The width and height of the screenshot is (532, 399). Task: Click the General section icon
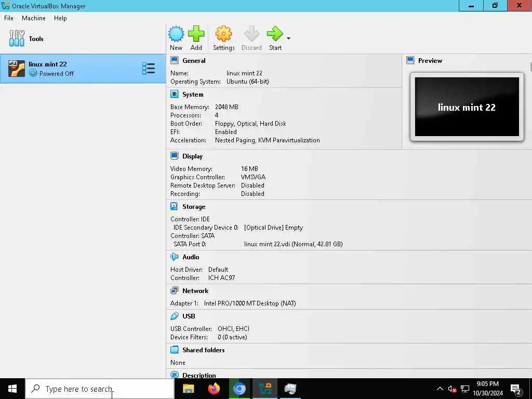pos(175,60)
